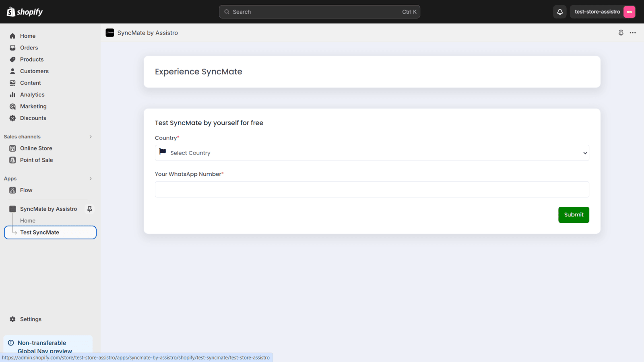Click the Products tag icon
Screen dimensions: 644x362
[x=12, y=60]
